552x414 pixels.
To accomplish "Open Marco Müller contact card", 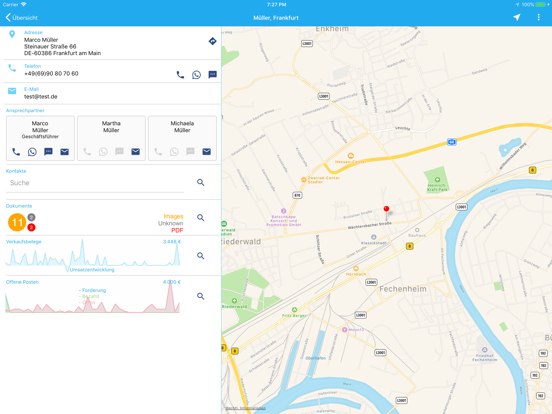I will (x=40, y=138).
